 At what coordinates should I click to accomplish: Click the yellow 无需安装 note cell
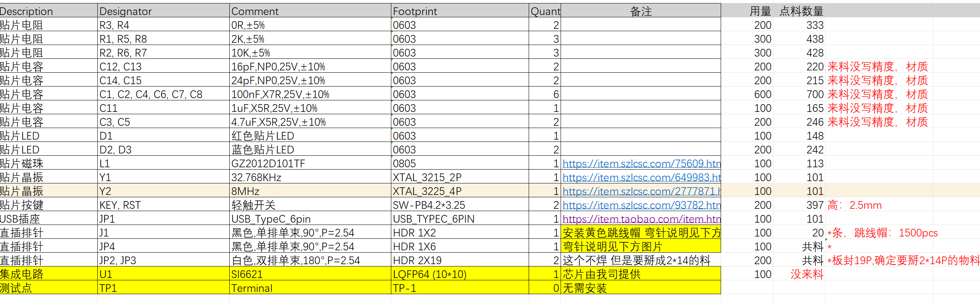641,288
